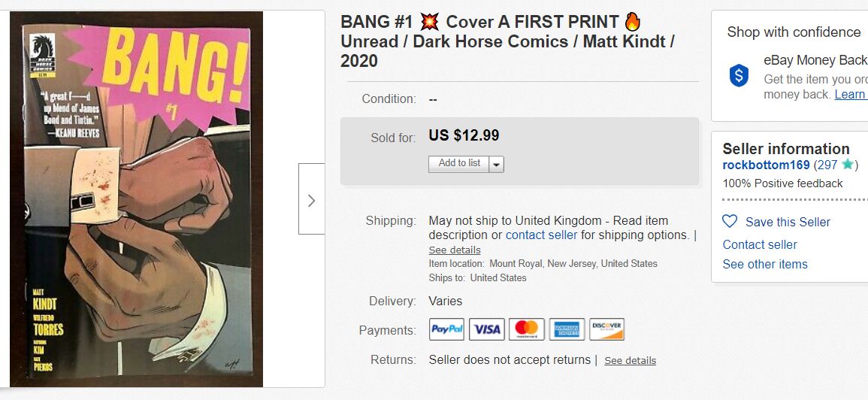View See other items from seller

pyautogui.click(x=765, y=264)
